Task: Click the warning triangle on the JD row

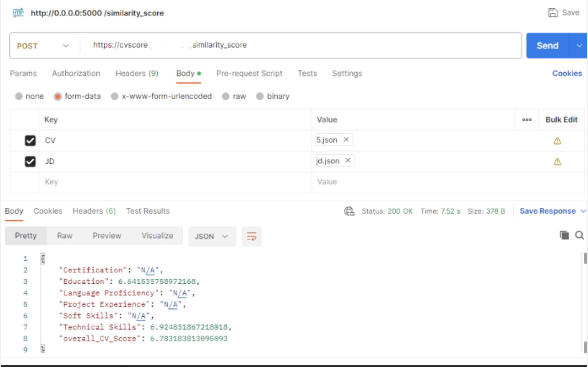Action: [557, 162]
